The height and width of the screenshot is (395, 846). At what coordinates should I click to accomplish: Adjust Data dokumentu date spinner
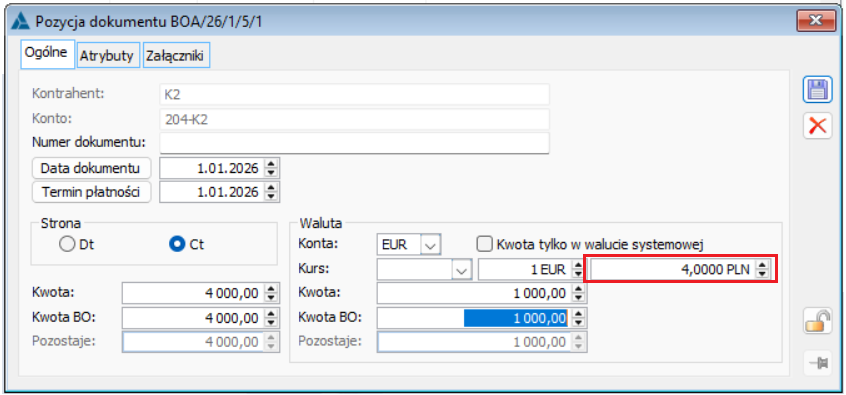272,168
